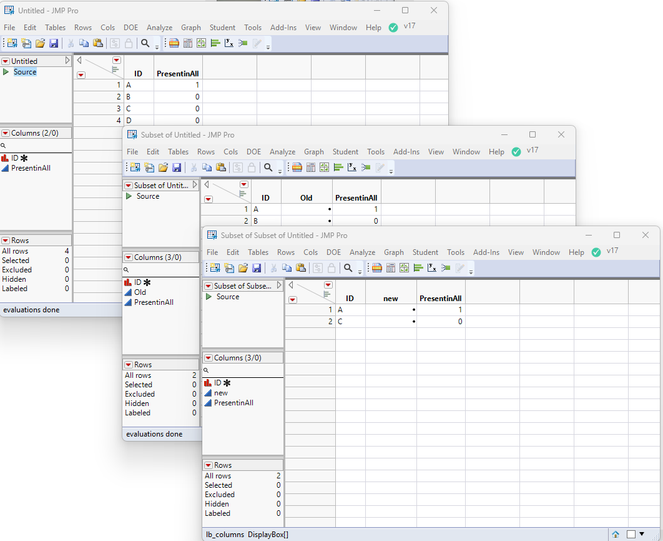Click columns search field in Subset of Subset window

(x=243, y=370)
